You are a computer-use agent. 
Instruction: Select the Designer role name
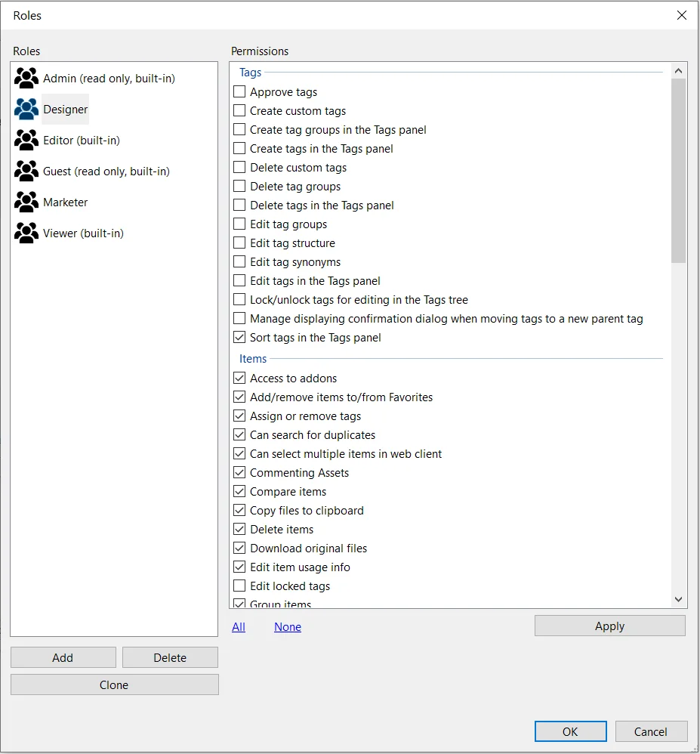66,109
